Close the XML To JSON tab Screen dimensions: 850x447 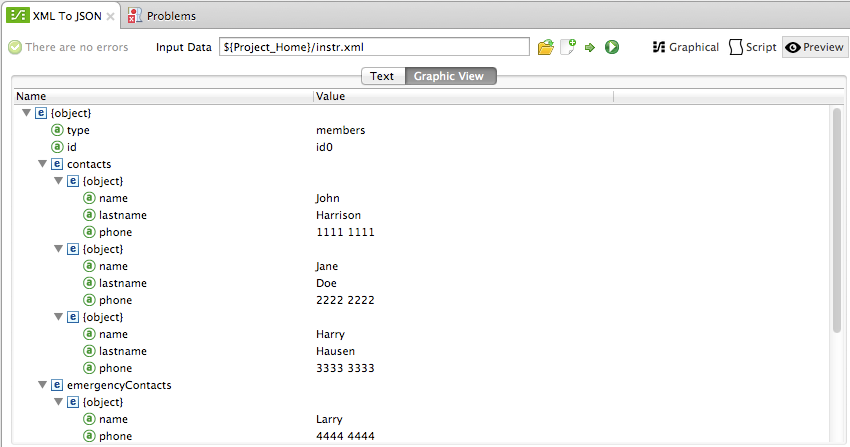click(x=110, y=16)
